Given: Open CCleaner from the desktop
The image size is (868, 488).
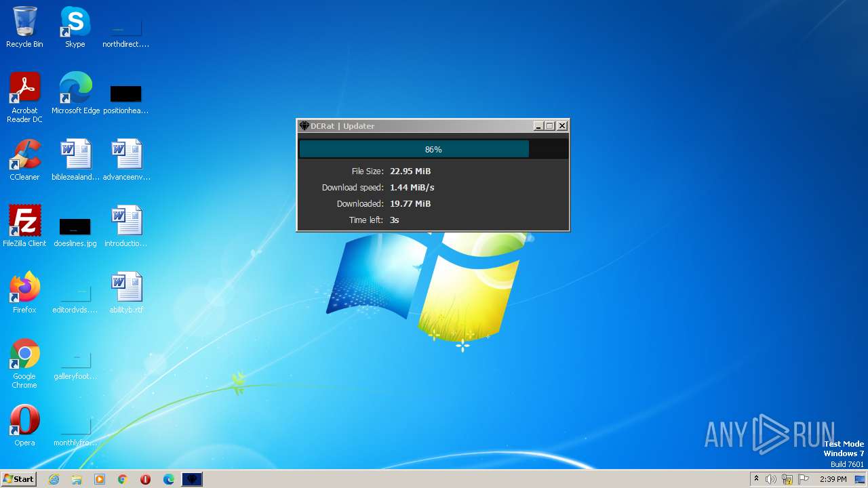Looking at the screenshot, I should point(24,160).
